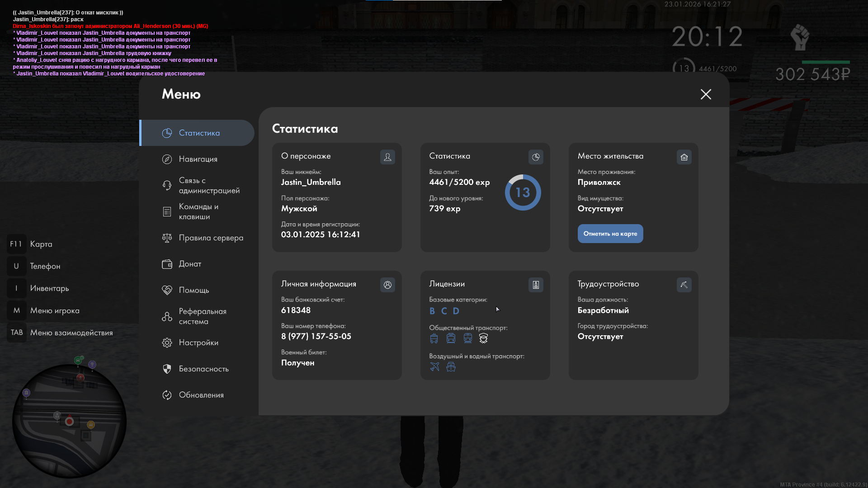Click the pie chart icon in Статистика card

click(x=536, y=157)
